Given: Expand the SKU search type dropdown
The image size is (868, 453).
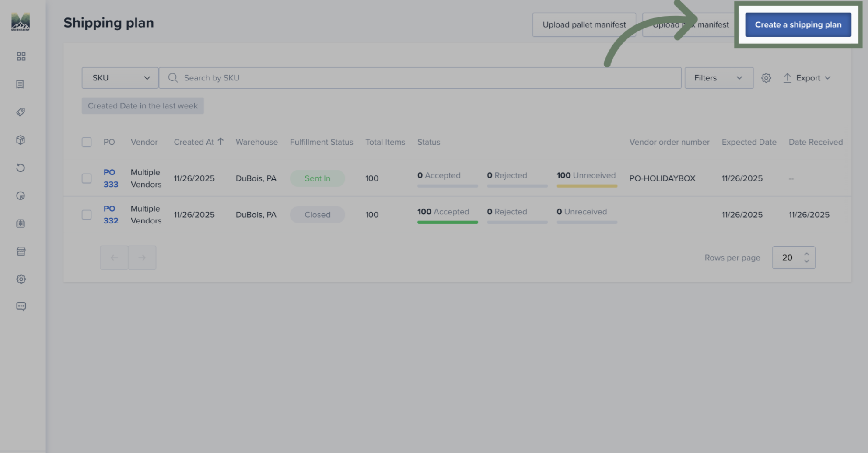Looking at the screenshot, I should [x=120, y=78].
